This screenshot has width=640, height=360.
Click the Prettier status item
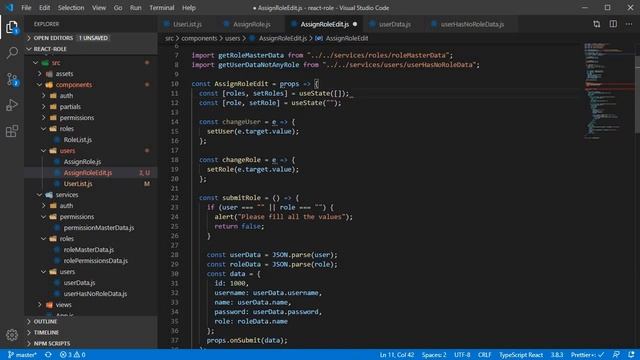pyautogui.click(x=587, y=355)
